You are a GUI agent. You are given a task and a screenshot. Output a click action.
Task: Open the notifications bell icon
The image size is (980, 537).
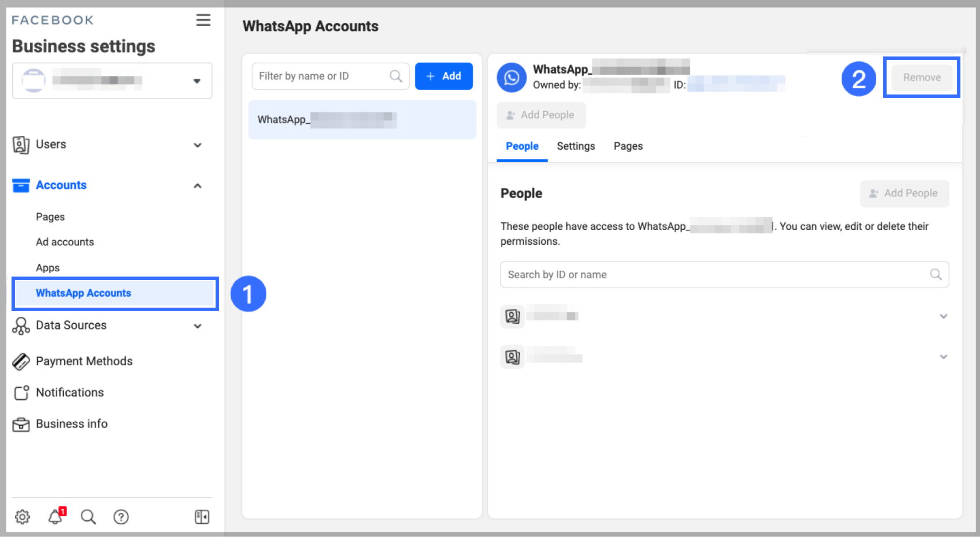click(56, 516)
